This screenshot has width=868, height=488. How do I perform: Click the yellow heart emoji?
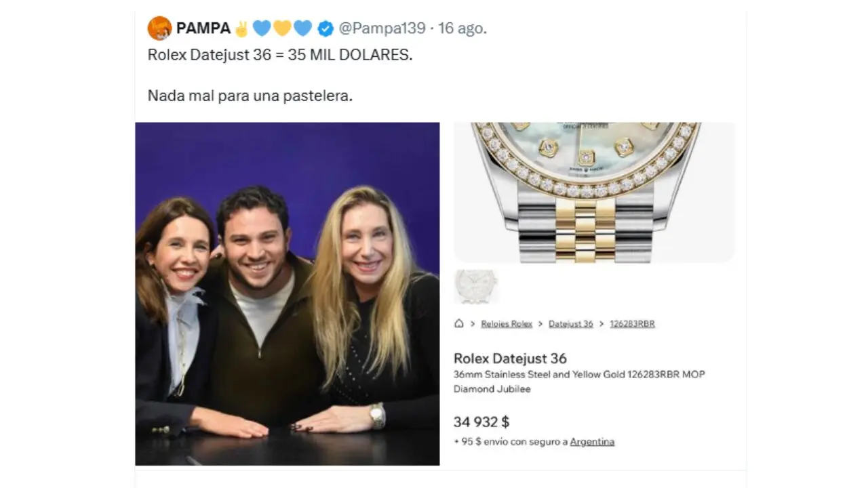(x=282, y=28)
